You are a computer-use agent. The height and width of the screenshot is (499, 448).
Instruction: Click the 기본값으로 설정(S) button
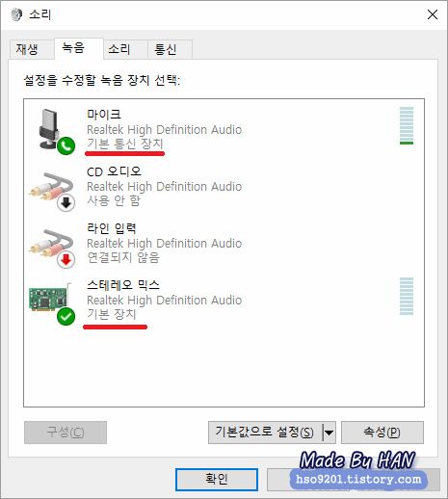265,433
